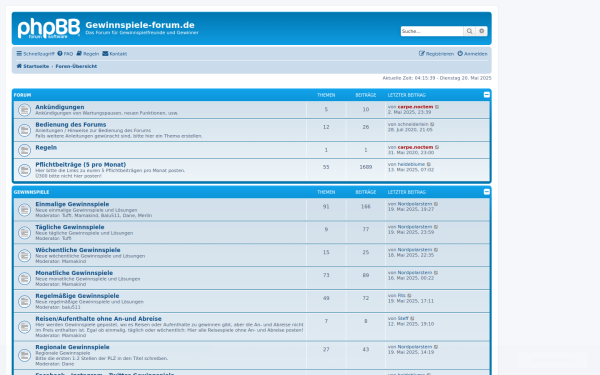View latest post icon in Reisen/Aufenthalte row

412,319
